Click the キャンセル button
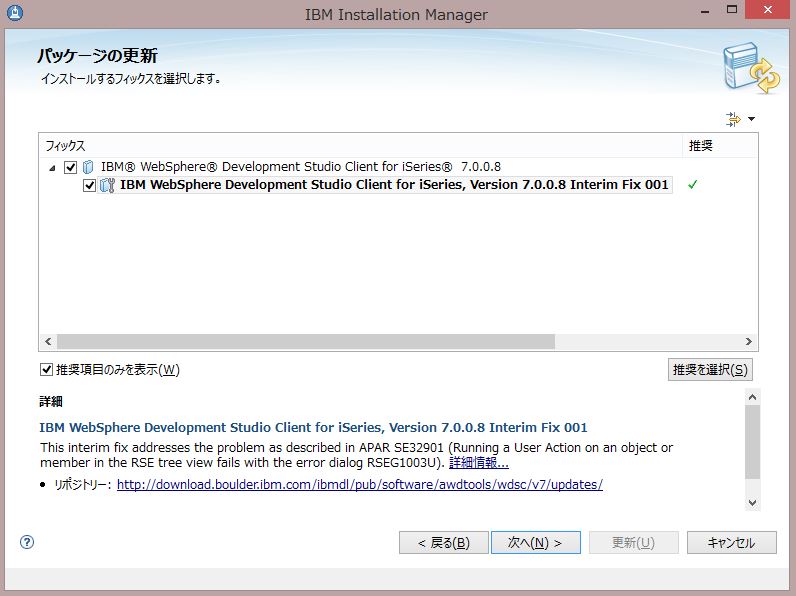Viewport: 796px width, 596px height. pyautogui.click(x=732, y=543)
